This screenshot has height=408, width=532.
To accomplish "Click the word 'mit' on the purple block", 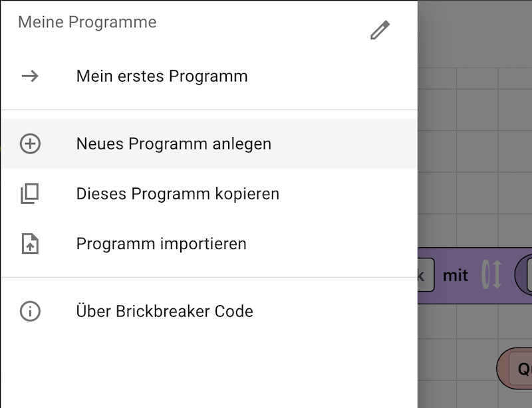I will [x=456, y=275].
